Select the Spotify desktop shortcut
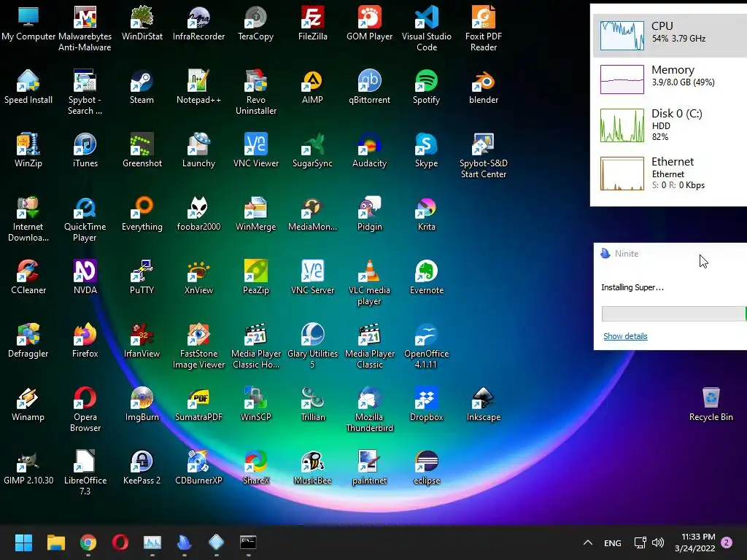747x560 pixels. (x=426, y=87)
